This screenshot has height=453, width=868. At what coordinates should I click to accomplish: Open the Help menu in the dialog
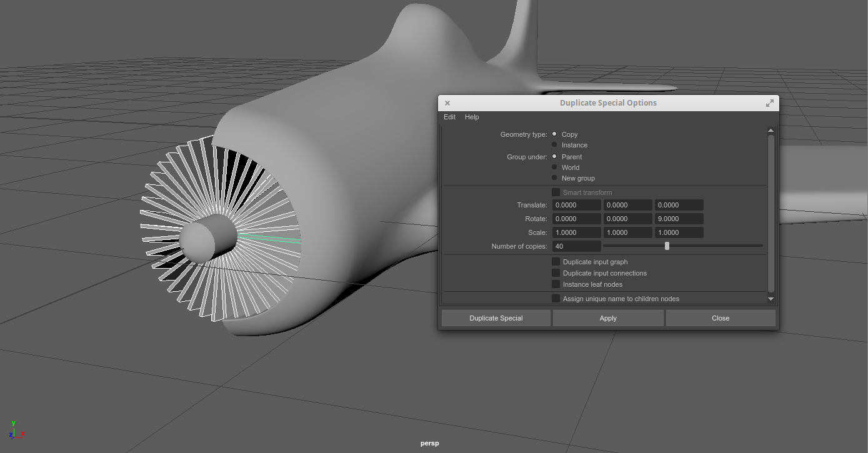(x=472, y=117)
